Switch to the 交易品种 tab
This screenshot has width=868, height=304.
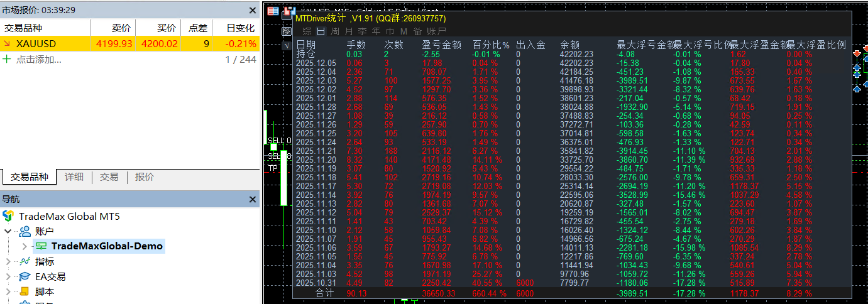[x=29, y=177]
